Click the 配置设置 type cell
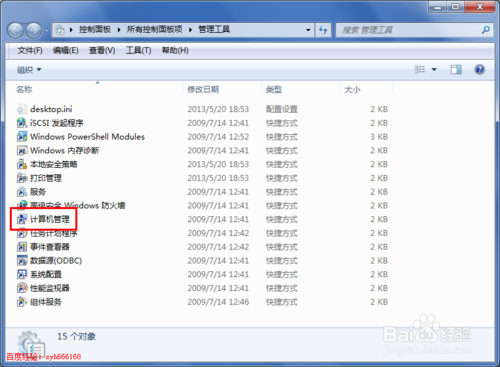The image size is (500, 367). 281,109
